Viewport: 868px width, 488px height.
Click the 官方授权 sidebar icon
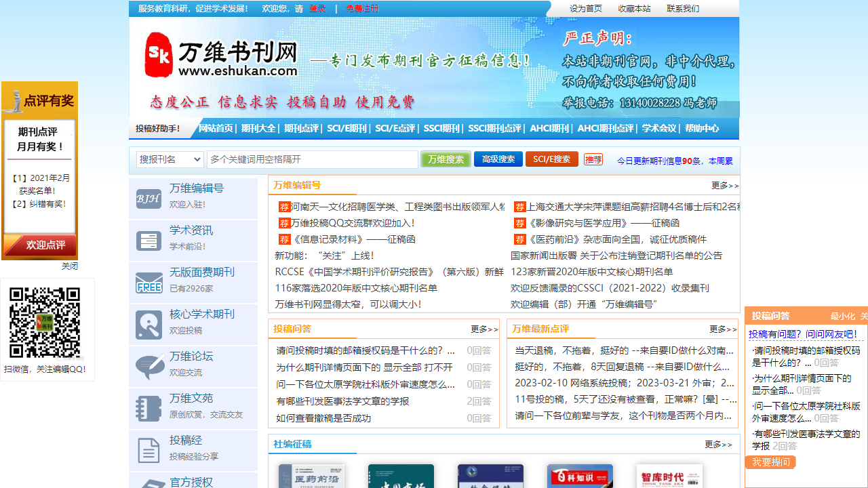(149, 483)
